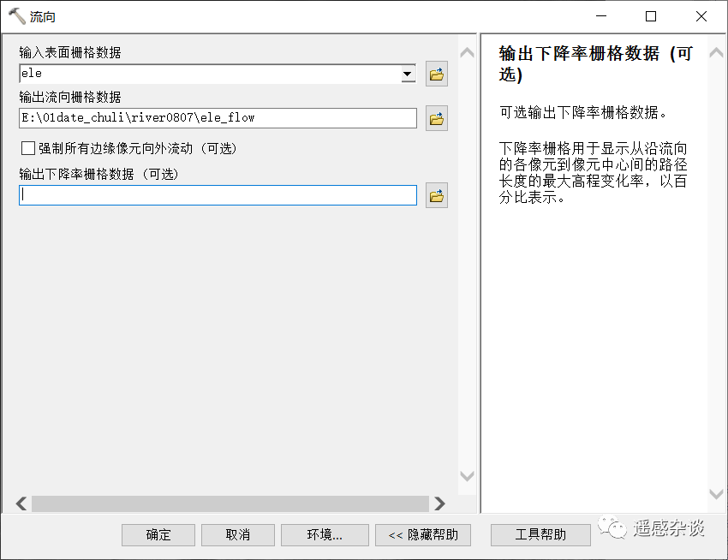Click the help panel's scroll up arrow
Screen dimensions: 728x560
[716, 53]
